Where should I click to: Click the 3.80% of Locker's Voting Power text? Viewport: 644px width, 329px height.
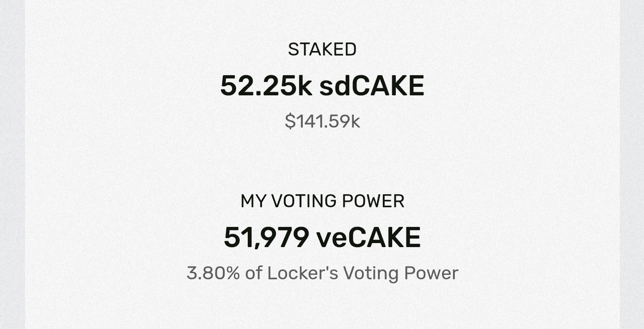[322, 273]
